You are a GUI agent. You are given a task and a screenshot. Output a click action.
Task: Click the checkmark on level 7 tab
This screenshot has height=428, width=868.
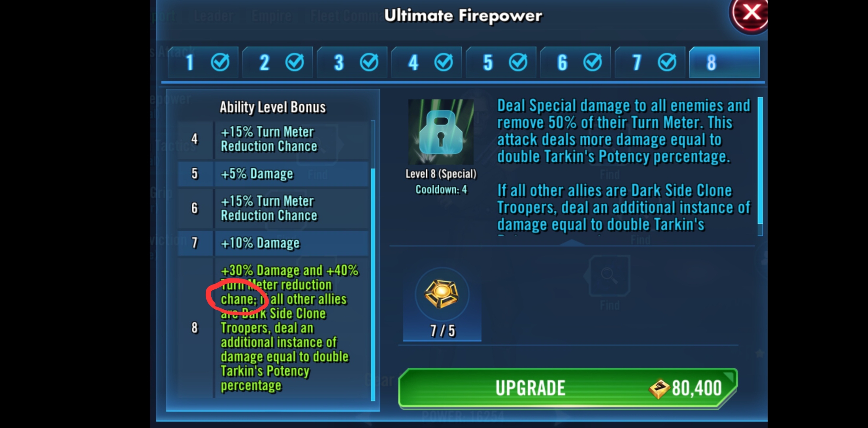coord(667,62)
